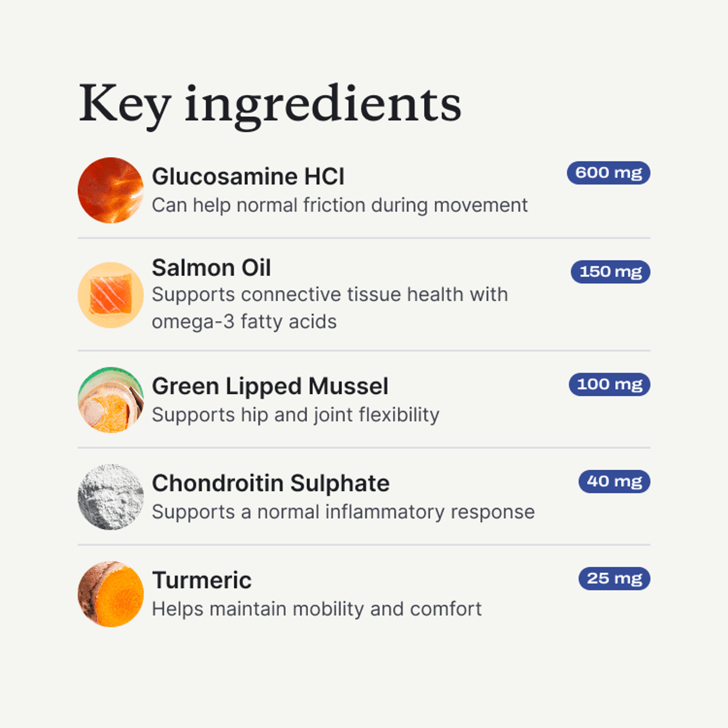Click 'Helps maintain mobility and comfort' text
Screen dimensions: 728x728
click(x=317, y=609)
